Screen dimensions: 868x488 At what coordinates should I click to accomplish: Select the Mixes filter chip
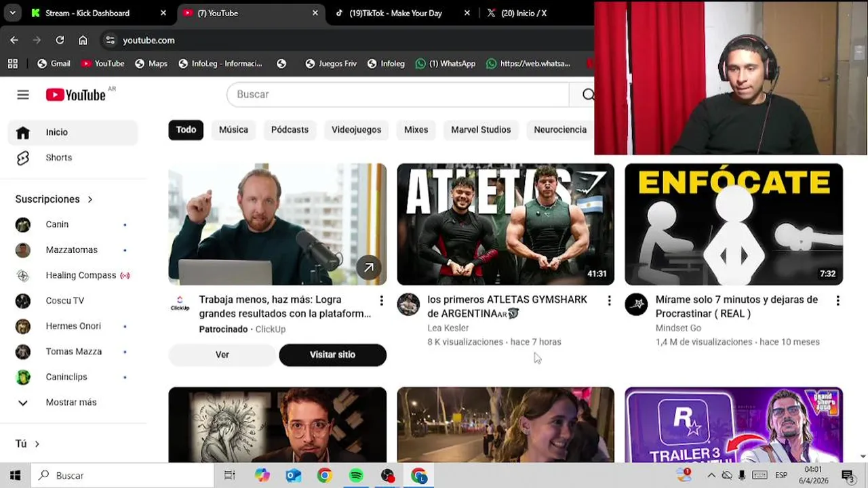click(x=416, y=129)
